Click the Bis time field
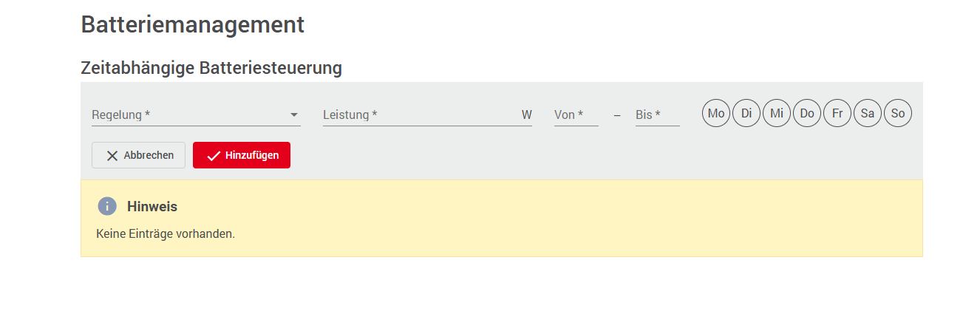Viewport: 980px width, 311px height. (x=657, y=115)
